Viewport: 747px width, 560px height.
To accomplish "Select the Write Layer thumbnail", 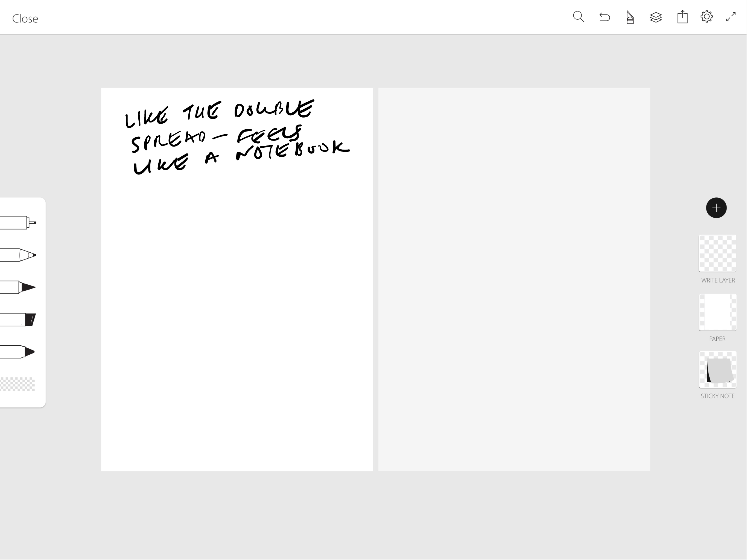I will [717, 253].
